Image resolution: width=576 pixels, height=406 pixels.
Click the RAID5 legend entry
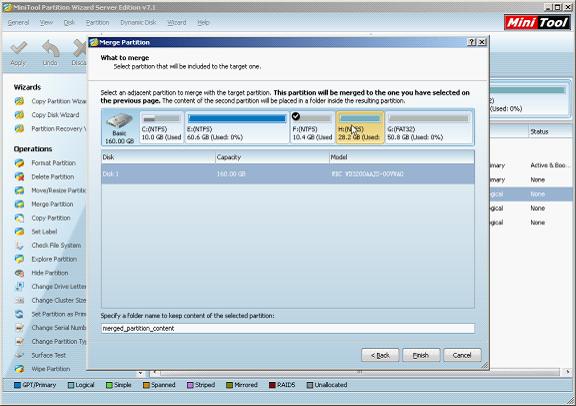coord(282,385)
